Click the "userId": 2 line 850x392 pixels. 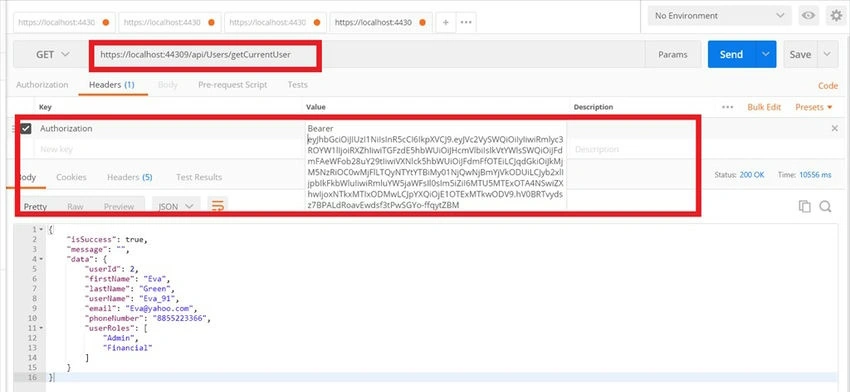[111, 269]
